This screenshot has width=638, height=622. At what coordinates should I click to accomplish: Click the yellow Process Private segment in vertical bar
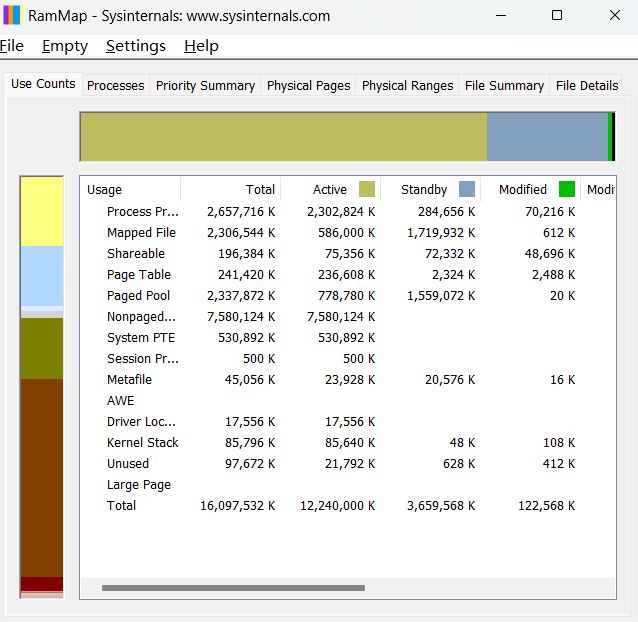(x=42, y=212)
